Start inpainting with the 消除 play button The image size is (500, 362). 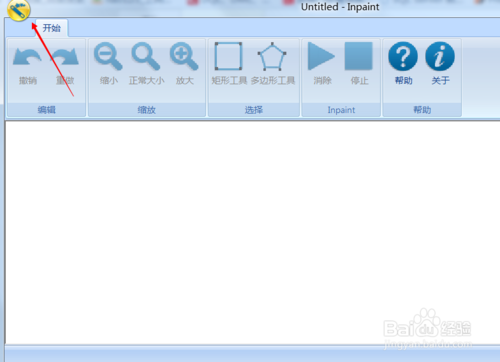click(321, 56)
